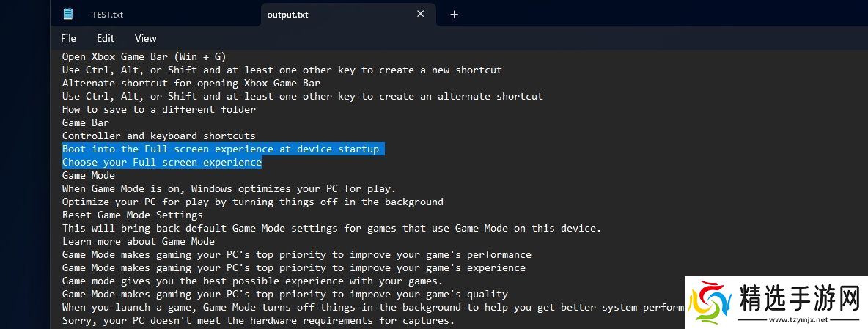The width and height of the screenshot is (868, 329).
Task: Click the 'How to save to a different folder' line
Action: [x=158, y=109]
